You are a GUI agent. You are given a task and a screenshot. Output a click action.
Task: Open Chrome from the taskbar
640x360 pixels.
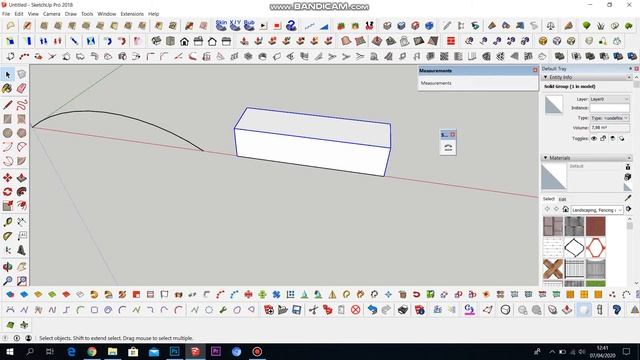coord(92,351)
